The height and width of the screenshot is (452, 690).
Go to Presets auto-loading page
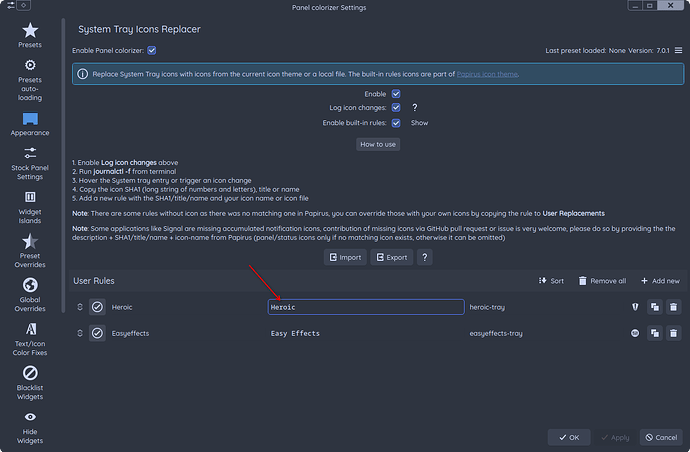point(30,79)
